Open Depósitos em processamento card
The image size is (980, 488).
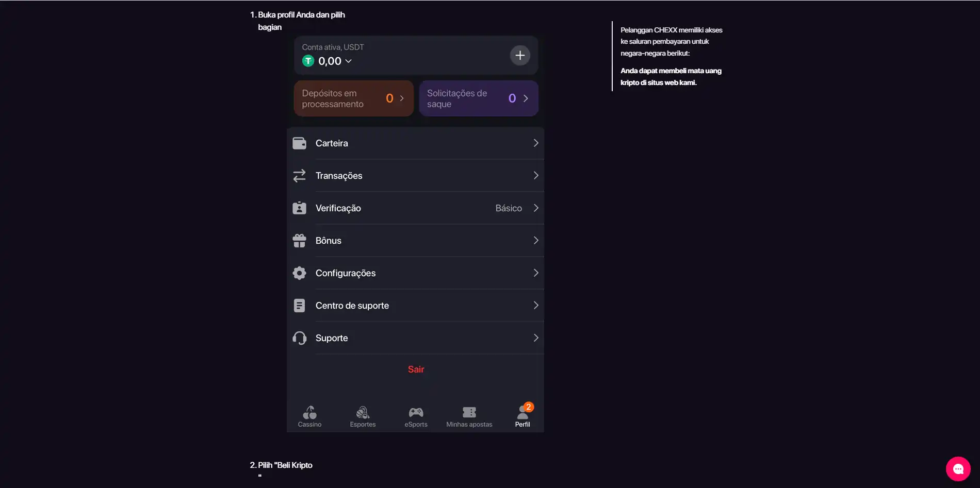pos(354,98)
